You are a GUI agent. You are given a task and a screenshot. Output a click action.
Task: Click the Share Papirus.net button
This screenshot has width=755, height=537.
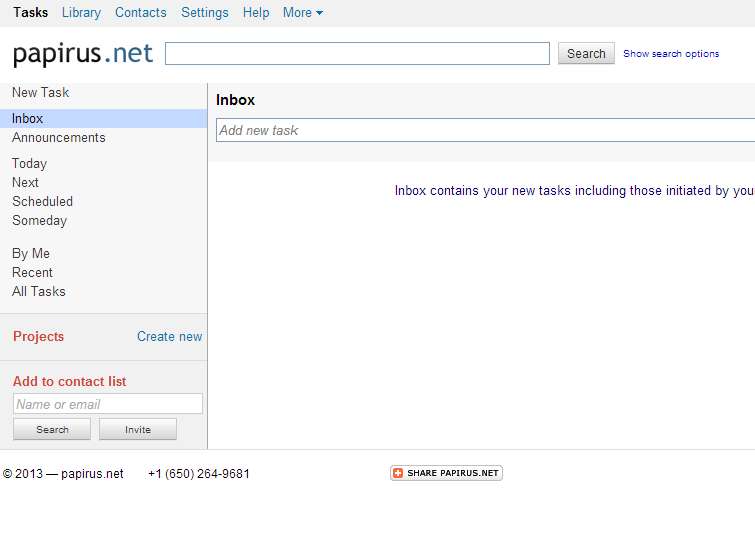click(x=446, y=473)
